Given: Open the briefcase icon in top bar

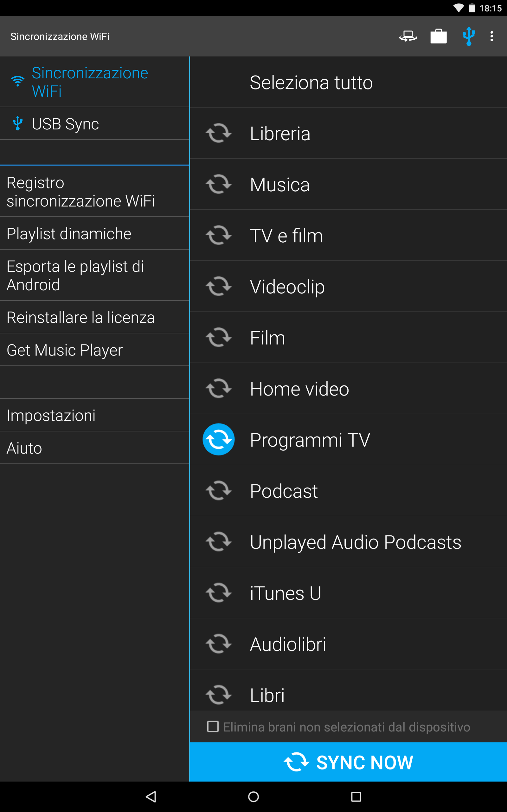Looking at the screenshot, I should [x=438, y=36].
